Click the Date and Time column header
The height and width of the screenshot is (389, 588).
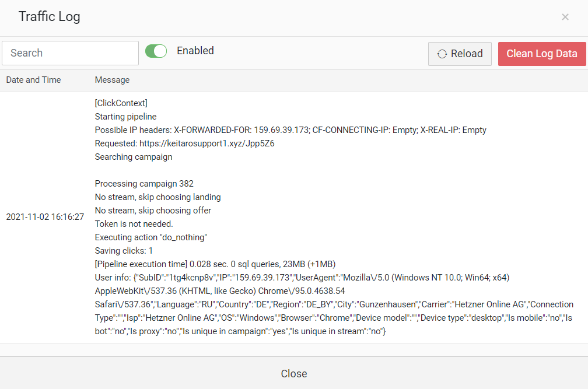(33, 80)
